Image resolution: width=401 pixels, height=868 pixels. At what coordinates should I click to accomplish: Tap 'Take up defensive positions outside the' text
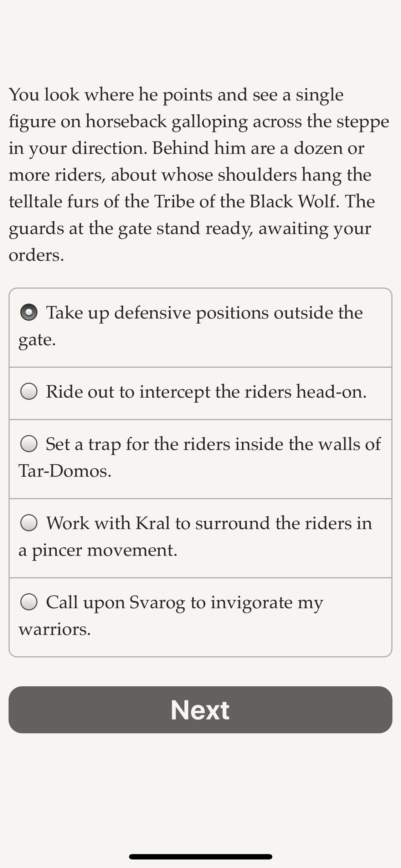point(205,313)
